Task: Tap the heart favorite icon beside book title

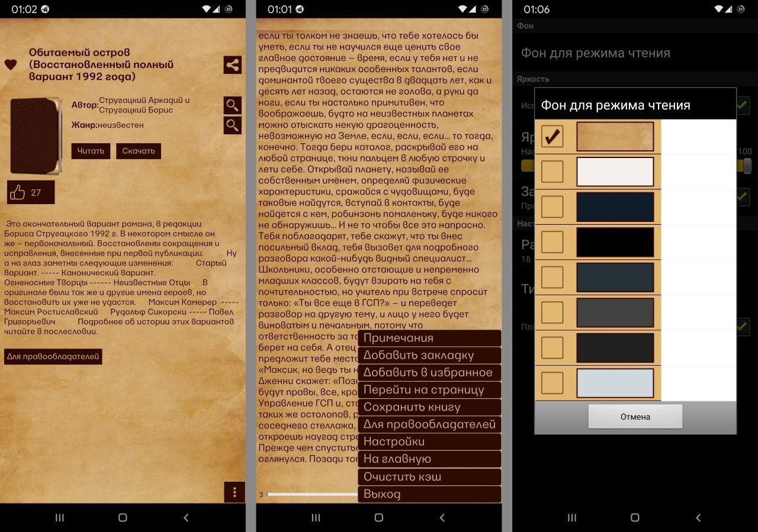Action: pos(11,65)
